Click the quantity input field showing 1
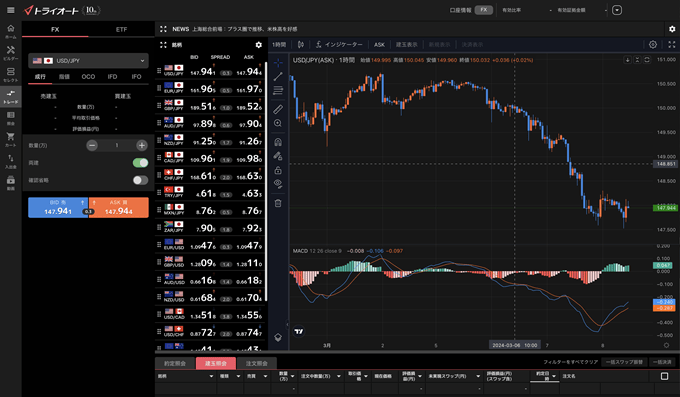Image resolution: width=680 pixels, height=397 pixels. (x=117, y=145)
